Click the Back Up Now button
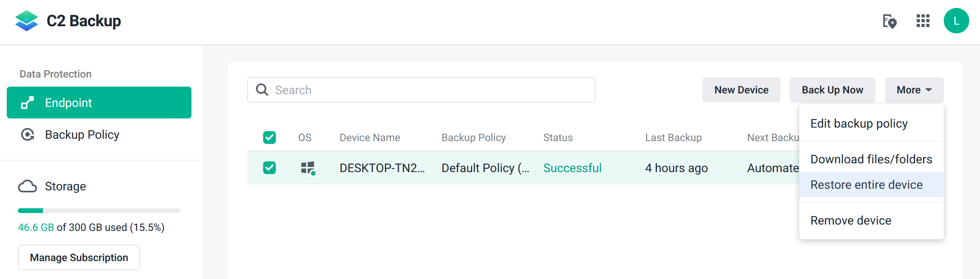The image size is (980, 279). (832, 90)
